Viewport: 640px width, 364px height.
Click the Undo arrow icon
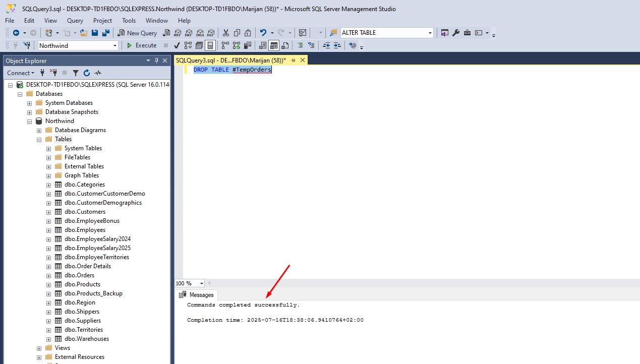pos(263,33)
